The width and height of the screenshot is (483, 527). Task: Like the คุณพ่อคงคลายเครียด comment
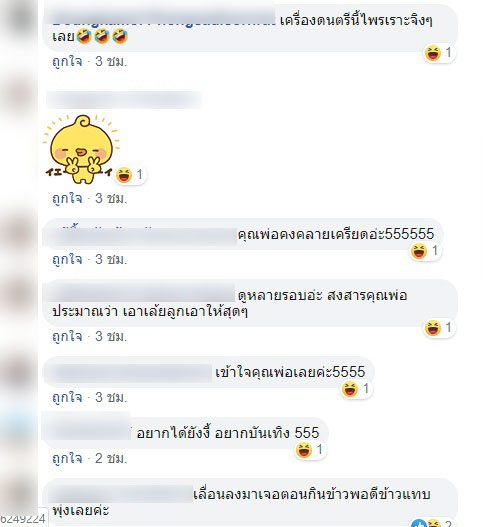(67, 259)
